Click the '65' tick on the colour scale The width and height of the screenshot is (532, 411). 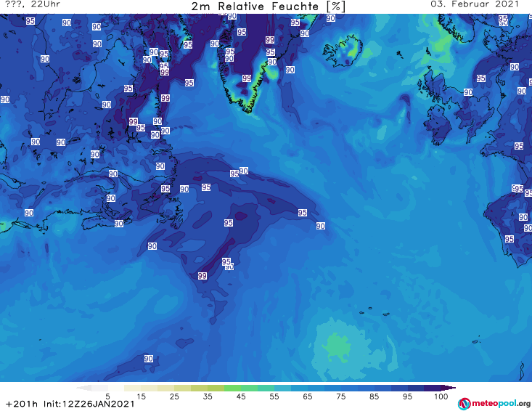tap(308, 396)
